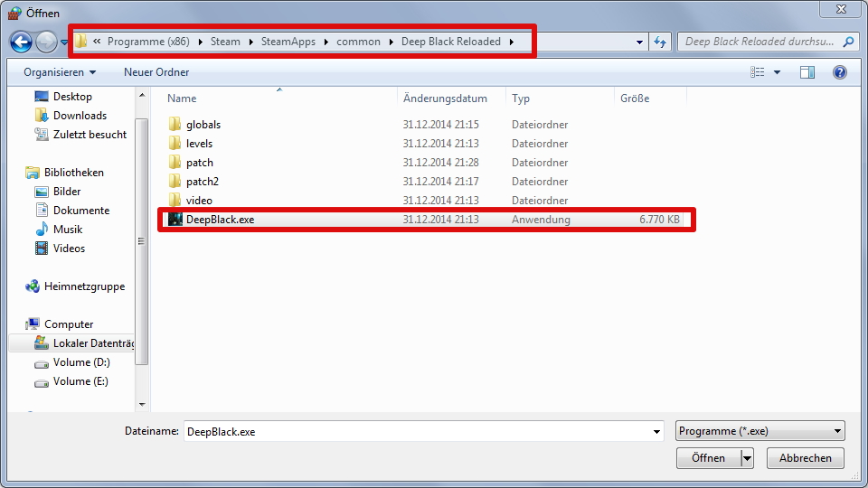The height and width of the screenshot is (488, 868).
Task: Open the Organisieren menu
Action: coord(60,72)
